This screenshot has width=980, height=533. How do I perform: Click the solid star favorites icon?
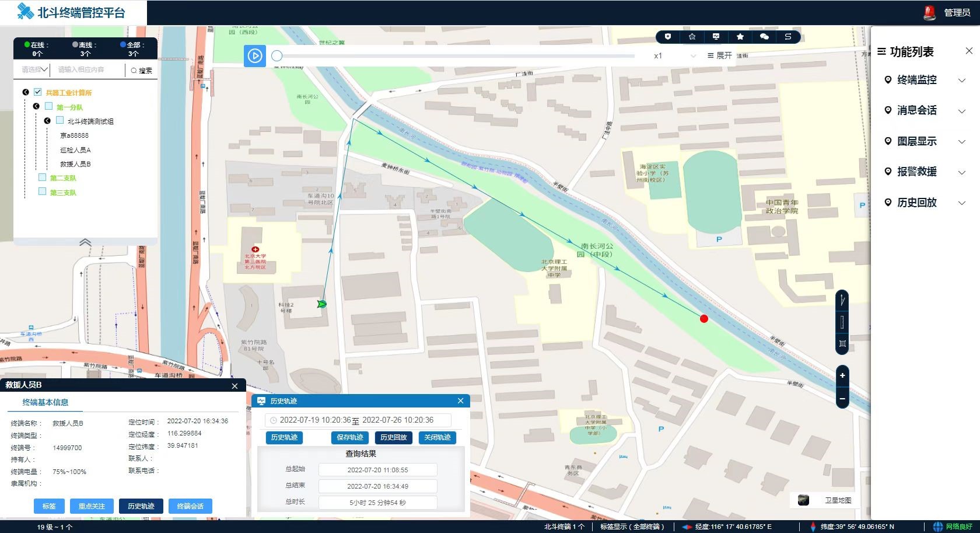[740, 37]
